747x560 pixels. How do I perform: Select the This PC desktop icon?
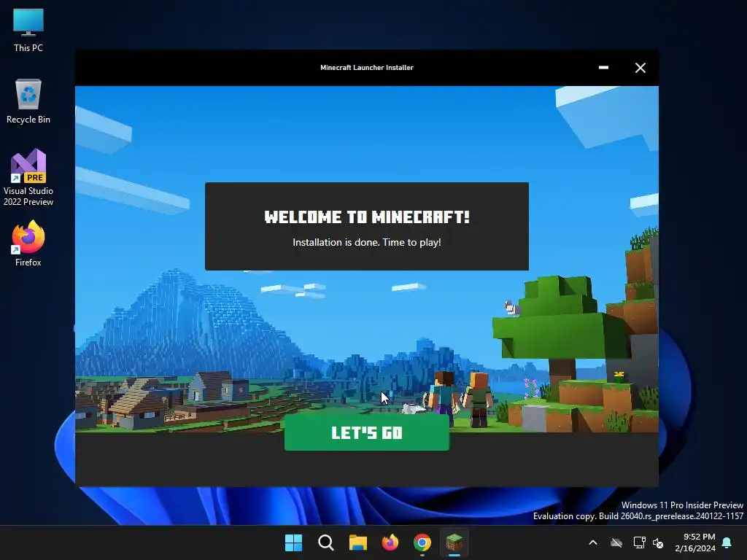pos(28,31)
